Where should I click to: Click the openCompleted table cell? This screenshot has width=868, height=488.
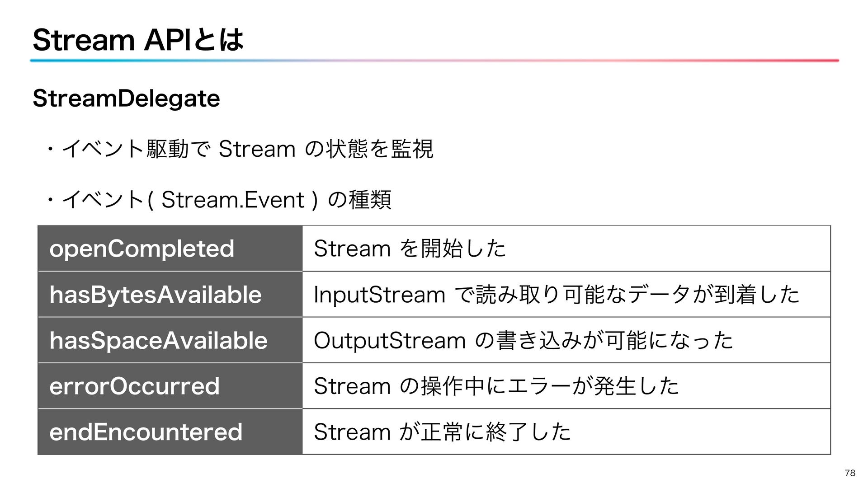(x=170, y=249)
